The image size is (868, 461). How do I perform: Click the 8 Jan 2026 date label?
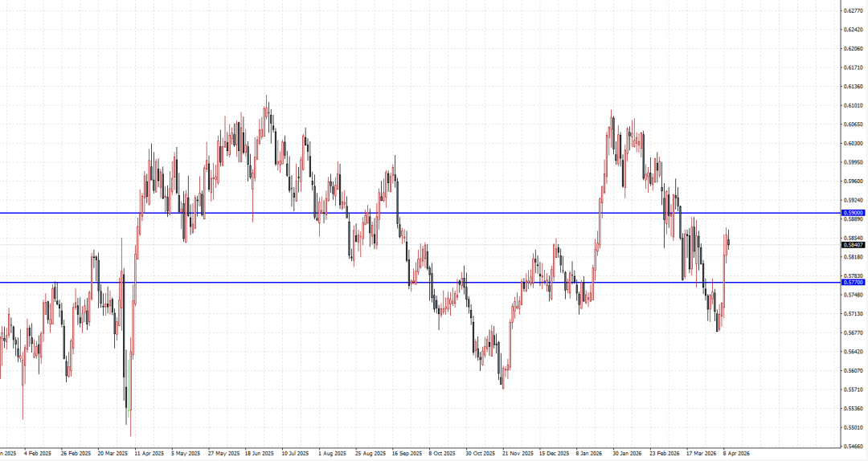(x=589, y=453)
